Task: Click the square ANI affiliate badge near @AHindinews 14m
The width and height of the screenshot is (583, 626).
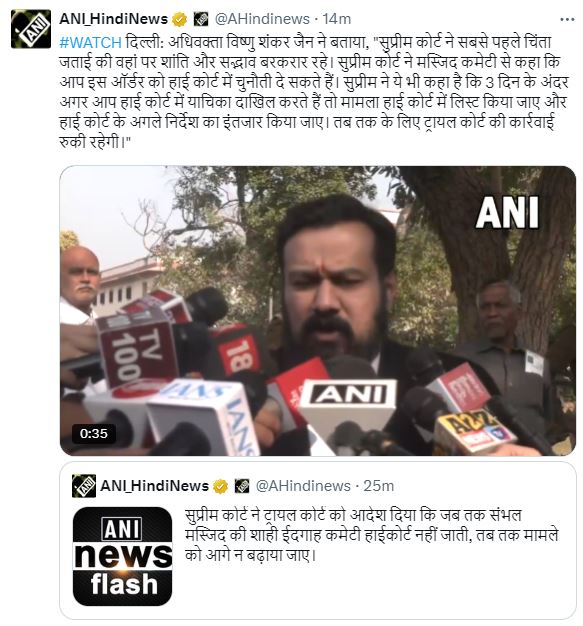Action: point(201,19)
